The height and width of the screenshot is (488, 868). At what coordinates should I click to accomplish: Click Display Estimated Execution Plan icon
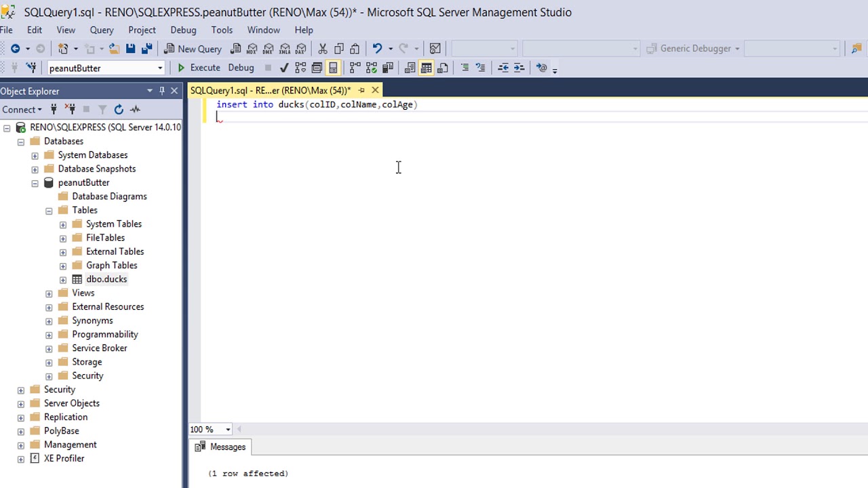pos(300,68)
